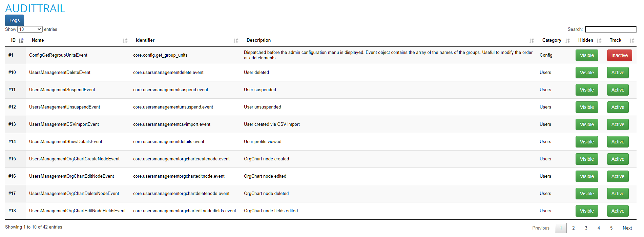Viewport: 644px width, 237px height.
Task: Switch to the Logs tab
Action: (14, 20)
